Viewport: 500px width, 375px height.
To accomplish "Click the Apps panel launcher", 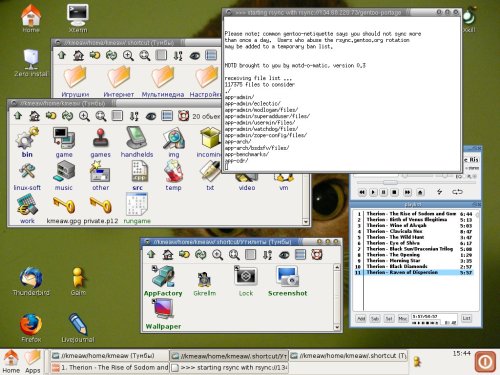I will point(32,362).
